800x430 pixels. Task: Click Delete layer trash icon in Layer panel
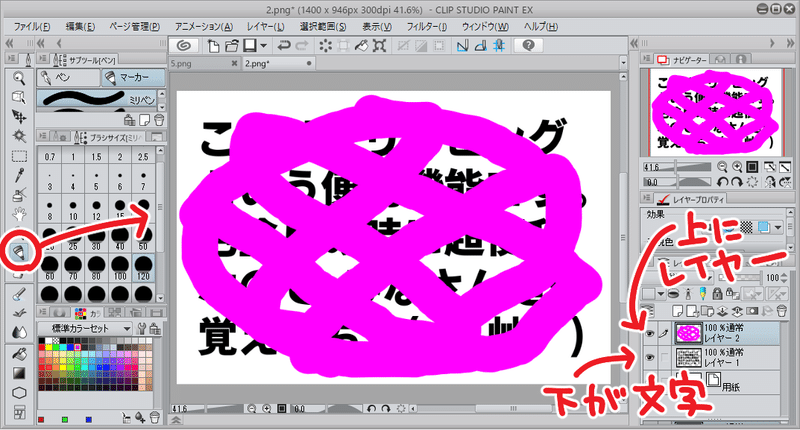tap(781, 311)
